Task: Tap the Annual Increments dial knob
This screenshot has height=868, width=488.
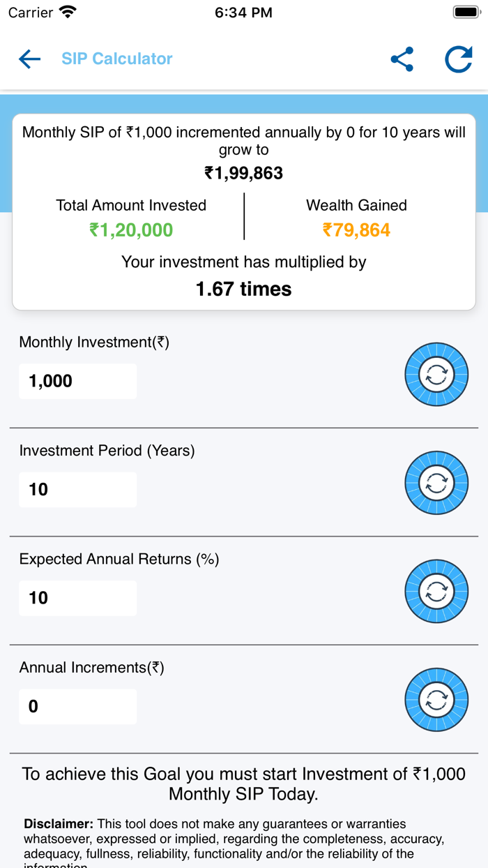Action: [x=436, y=700]
